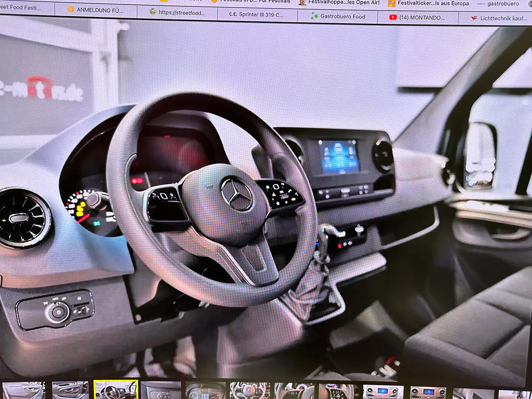Switch to the C.E. Sprinter III 319 tab
This screenshot has height=399, width=532.
click(x=256, y=15)
